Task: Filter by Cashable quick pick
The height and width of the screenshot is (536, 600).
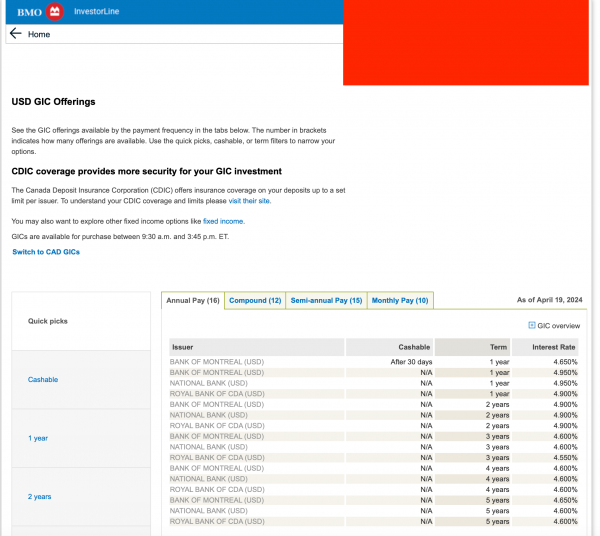Action: [x=43, y=380]
